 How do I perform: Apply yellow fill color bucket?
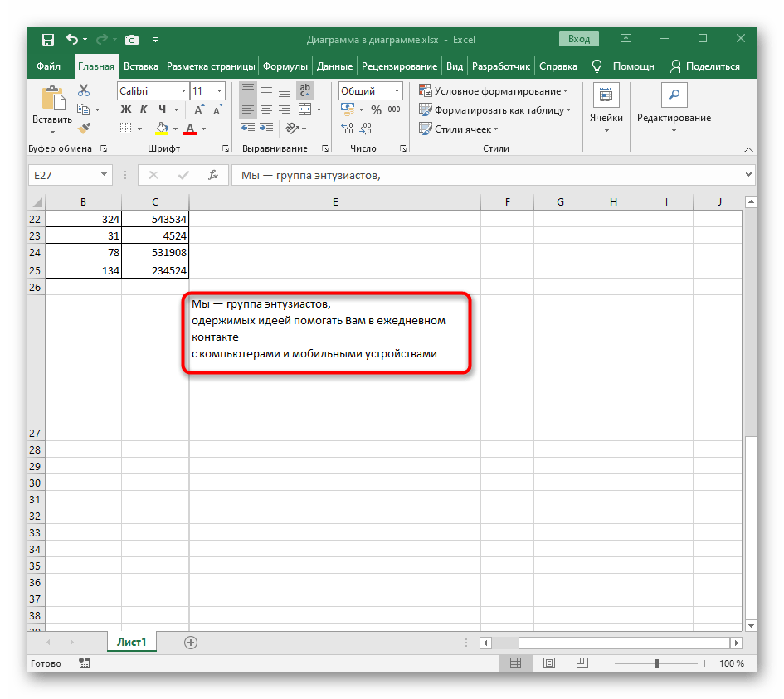click(x=162, y=129)
